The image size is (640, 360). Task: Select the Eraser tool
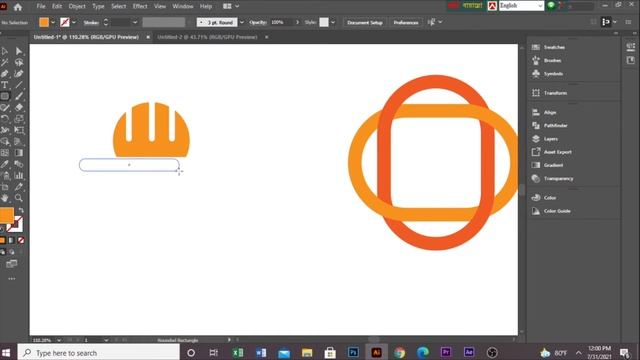(19, 108)
